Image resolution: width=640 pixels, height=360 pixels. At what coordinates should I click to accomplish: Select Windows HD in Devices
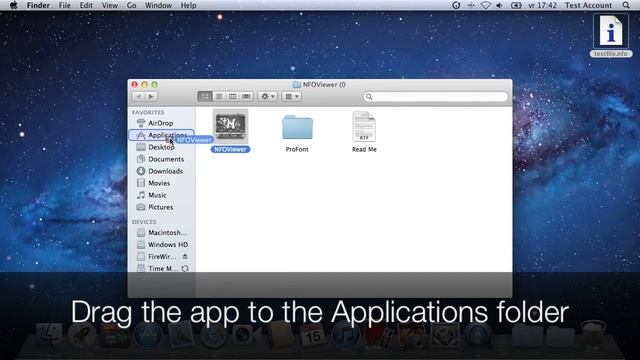pos(162,244)
